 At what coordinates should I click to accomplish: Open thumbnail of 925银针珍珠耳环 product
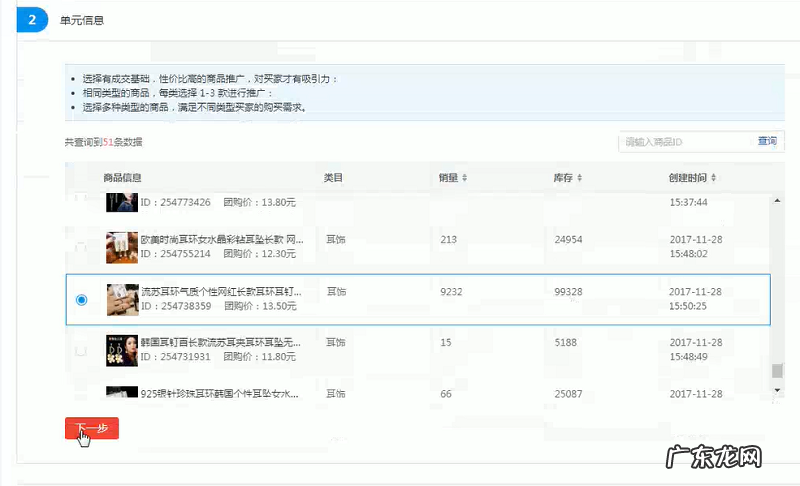pos(121,394)
